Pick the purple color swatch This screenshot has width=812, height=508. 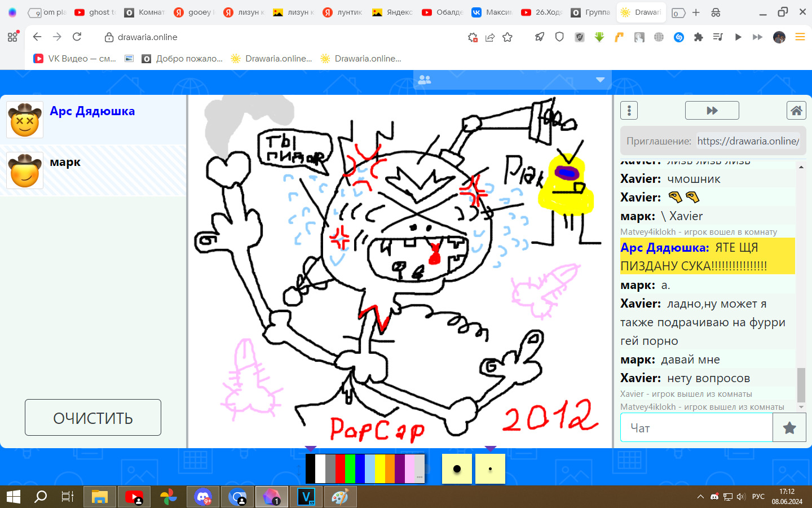click(400, 468)
